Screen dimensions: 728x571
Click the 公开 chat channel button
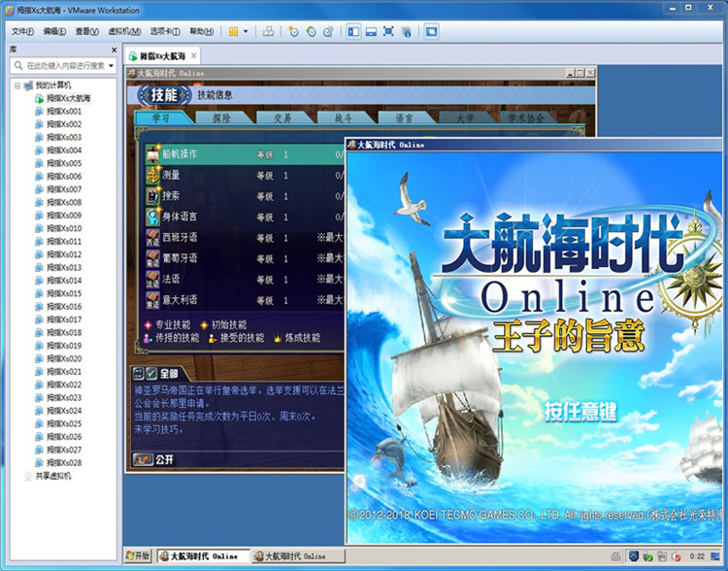[x=153, y=459]
